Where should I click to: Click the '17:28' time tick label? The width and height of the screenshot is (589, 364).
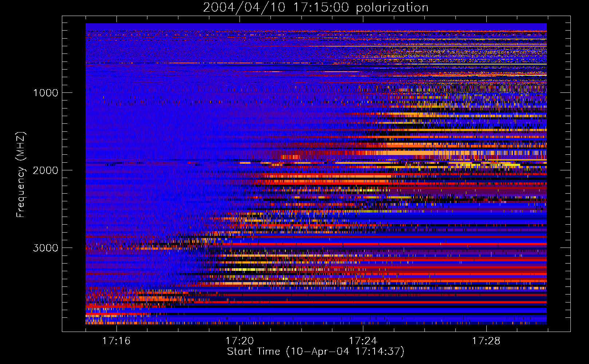(486, 341)
